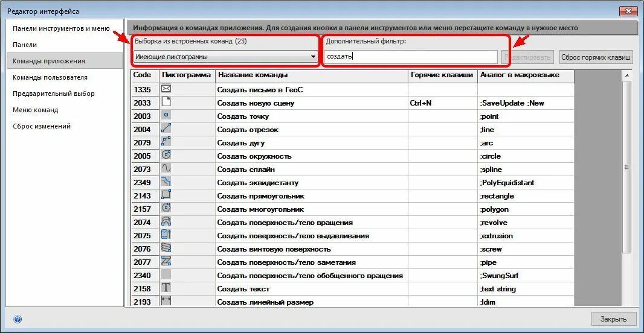This screenshot has height=333, width=644.
Task: Open Команды пользователя section
Action: click(50, 77)
